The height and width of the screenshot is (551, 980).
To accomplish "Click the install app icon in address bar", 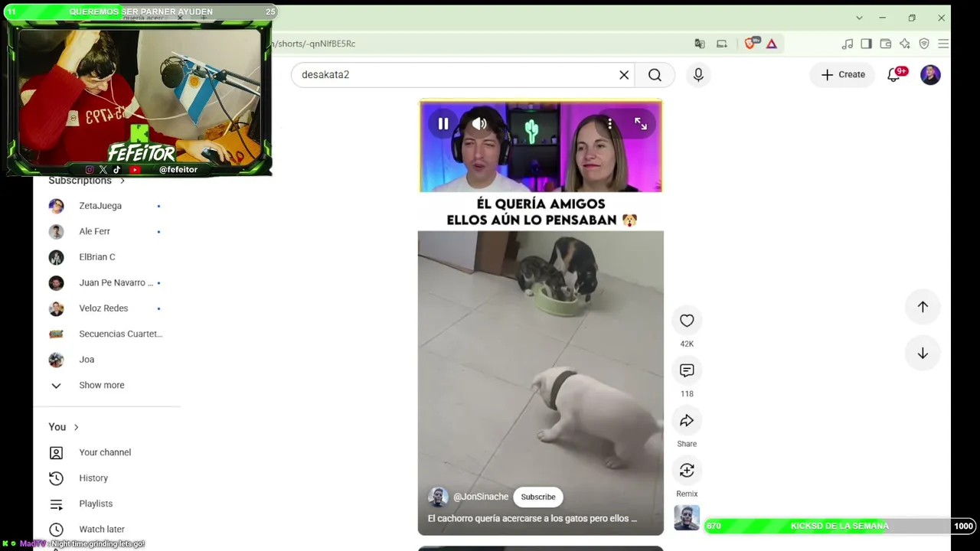I will click(x=721, y=44).
